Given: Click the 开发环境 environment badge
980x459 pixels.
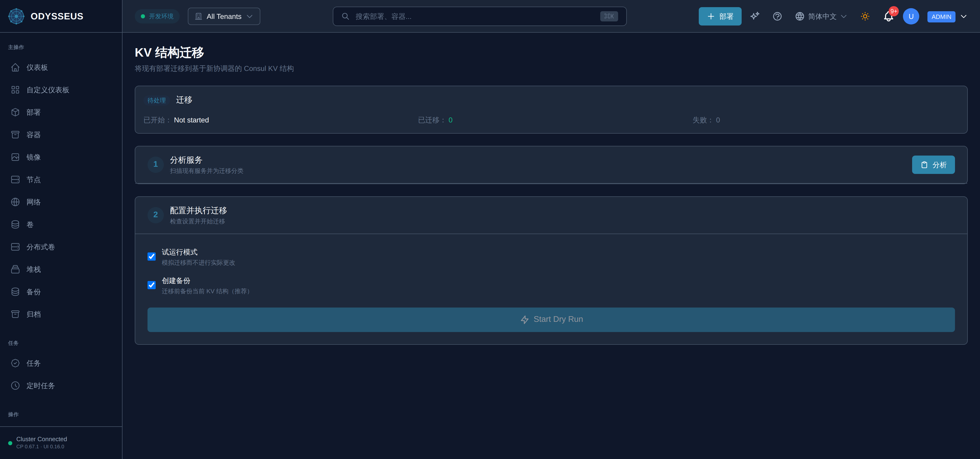Looking at the screenshot, I should tap(157, 16).
